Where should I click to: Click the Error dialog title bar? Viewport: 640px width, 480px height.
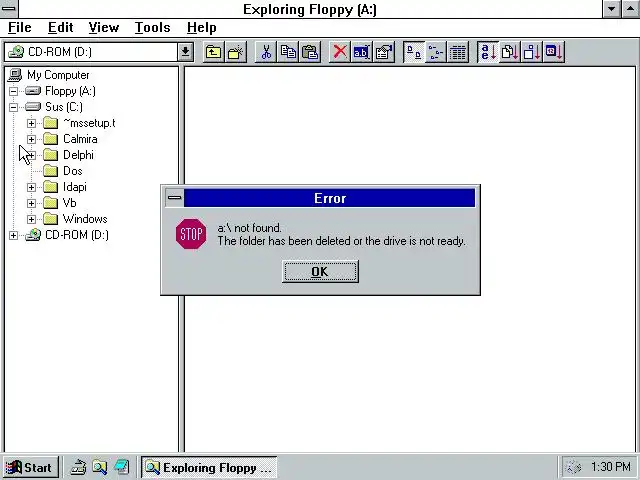tap(330, 198)
